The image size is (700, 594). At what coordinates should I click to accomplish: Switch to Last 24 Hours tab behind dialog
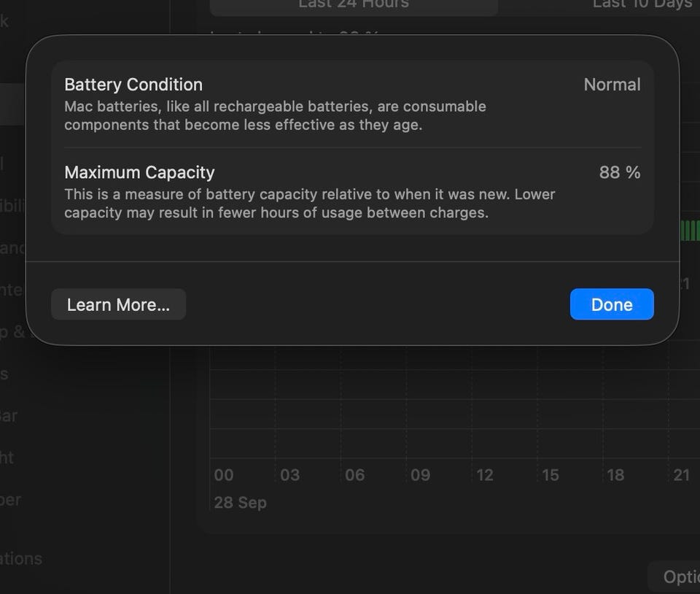click(354, 5)
